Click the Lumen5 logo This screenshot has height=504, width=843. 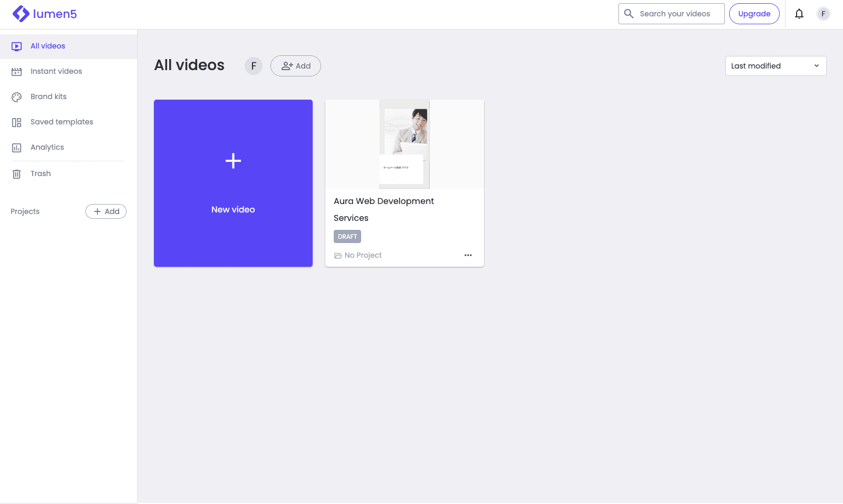pos(44,14)
